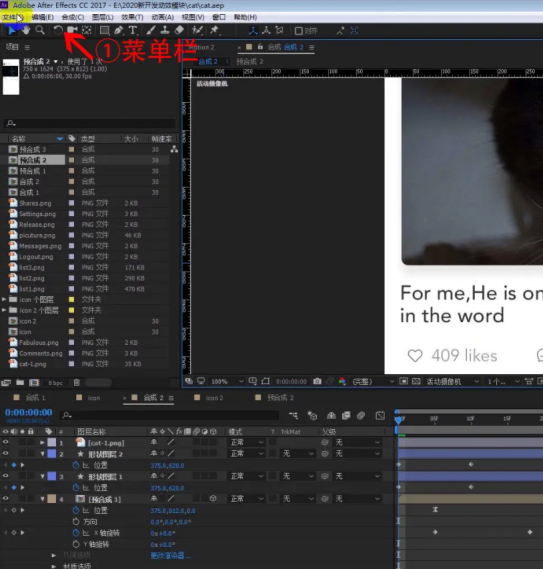Click the trash icon in project panel
Image resolution: width=543 pixels, height=569 pixels.
(77, 382)
